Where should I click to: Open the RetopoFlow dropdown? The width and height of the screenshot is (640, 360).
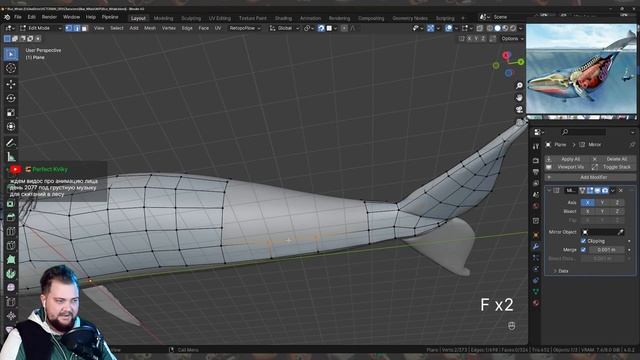244,28
